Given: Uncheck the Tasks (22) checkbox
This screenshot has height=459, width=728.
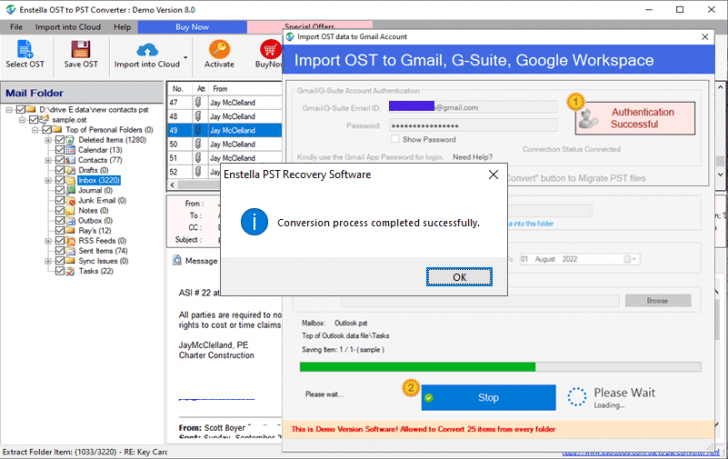Looking at the screenshot, I should click(59, 271).
